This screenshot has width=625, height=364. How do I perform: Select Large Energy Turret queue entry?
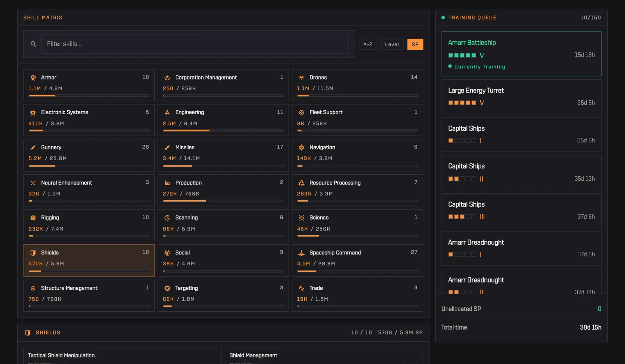click(521, 97)
